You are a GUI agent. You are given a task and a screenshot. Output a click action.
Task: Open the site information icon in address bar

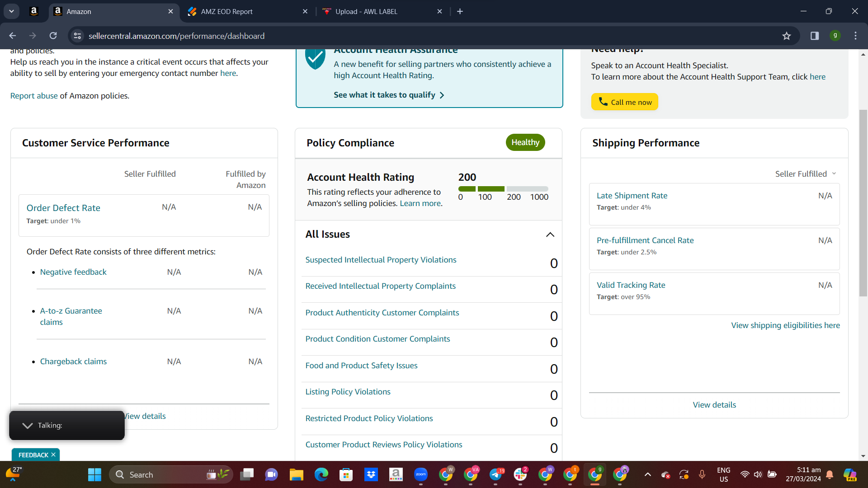pyautogui.click(x=78, y=36)
